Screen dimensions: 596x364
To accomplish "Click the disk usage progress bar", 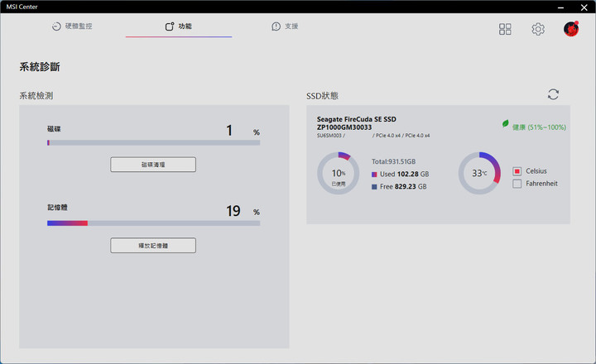I will click(x=154, y=143).
